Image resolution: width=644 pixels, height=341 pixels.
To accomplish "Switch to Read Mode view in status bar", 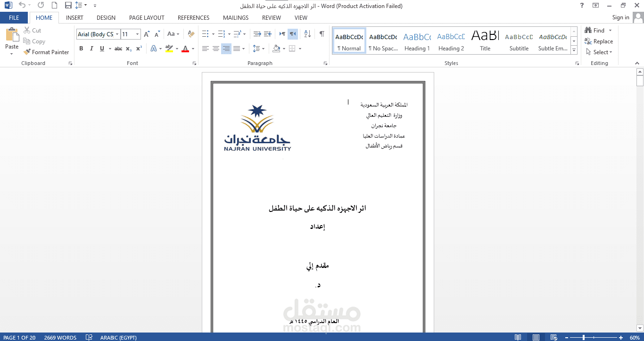I will (x=518, y=337).
